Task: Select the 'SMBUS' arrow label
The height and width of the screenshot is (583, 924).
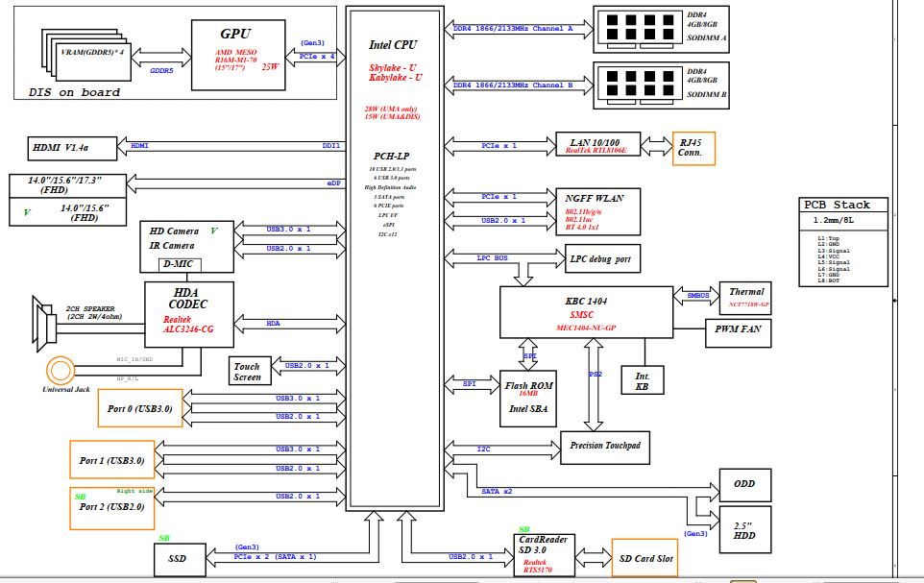Action: point(697,295)
